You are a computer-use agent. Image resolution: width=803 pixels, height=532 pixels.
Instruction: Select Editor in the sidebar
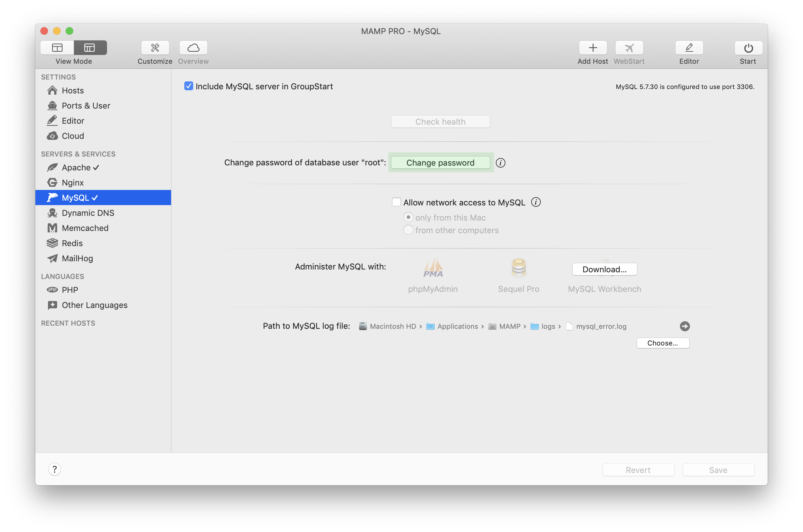tap(103, 121)
